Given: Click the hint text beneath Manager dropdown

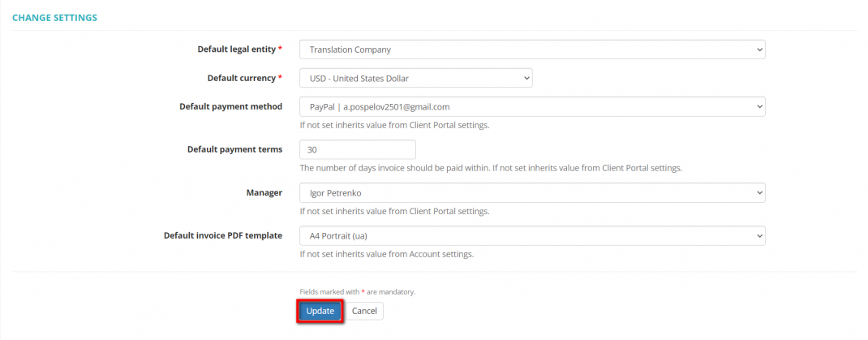Looking at the screenshot, I should pyautogui.click(x=394, y=211).
